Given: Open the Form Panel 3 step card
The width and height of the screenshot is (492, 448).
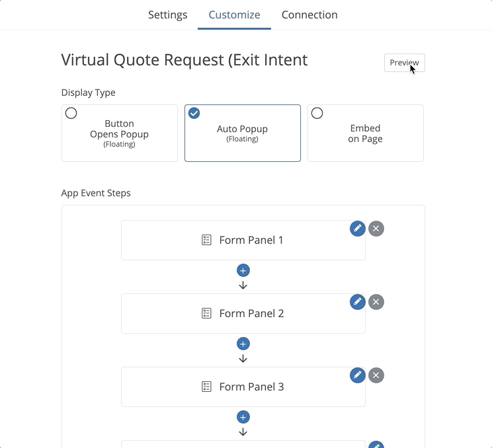Looking at the screenshot, I should coord(243,387).
